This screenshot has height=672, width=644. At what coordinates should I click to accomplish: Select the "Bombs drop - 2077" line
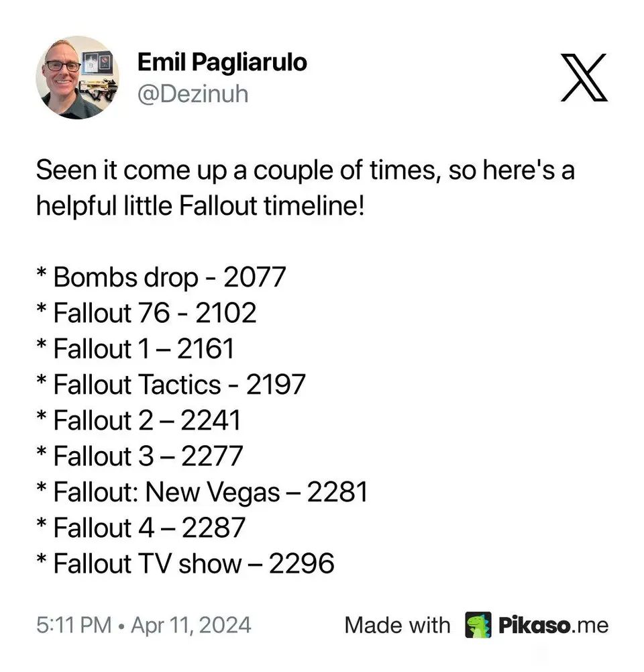pyautogui.click(x=161, y=277)
